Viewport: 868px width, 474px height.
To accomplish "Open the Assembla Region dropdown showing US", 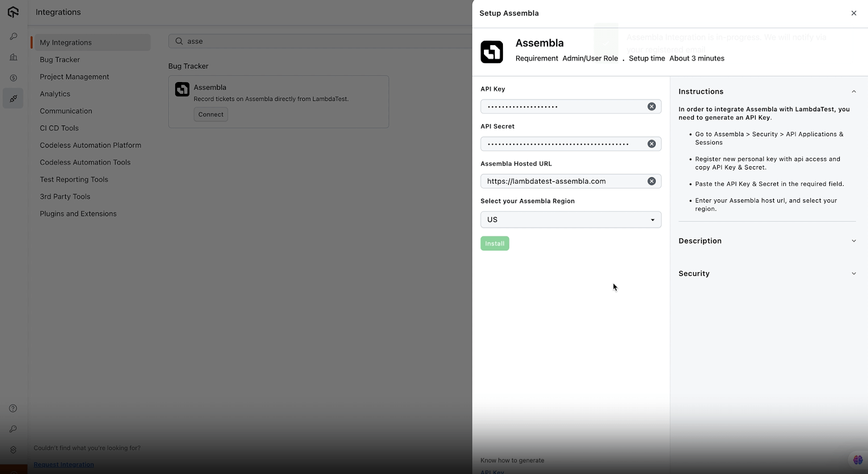I will pos(571,219).
